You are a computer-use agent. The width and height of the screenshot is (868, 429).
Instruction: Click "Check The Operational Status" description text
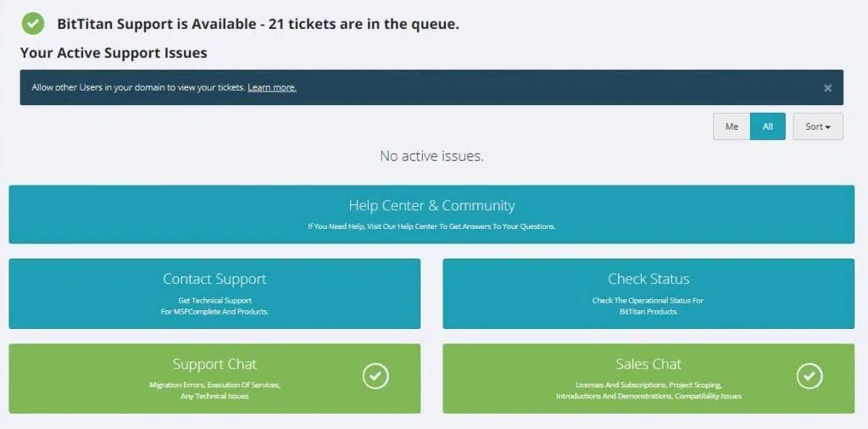648,300
